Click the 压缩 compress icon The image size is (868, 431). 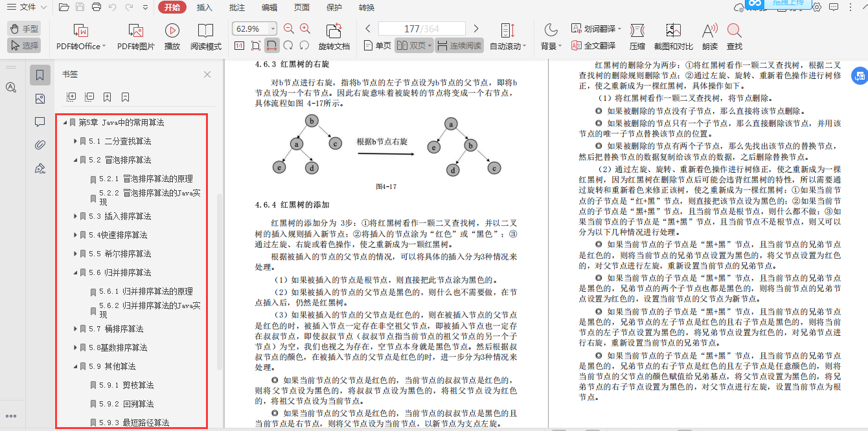[x=637, y=37]
